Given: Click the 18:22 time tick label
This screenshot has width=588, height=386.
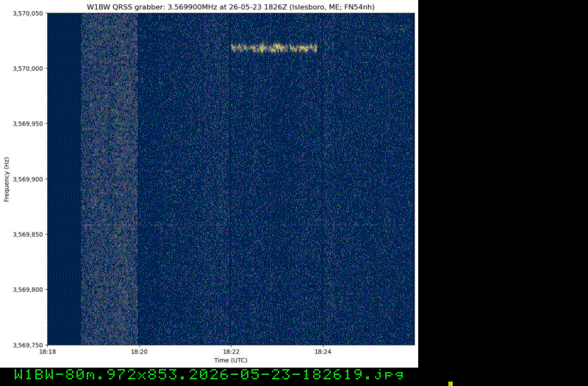Looking at the screenshot, I should click(x=231, y=352).
